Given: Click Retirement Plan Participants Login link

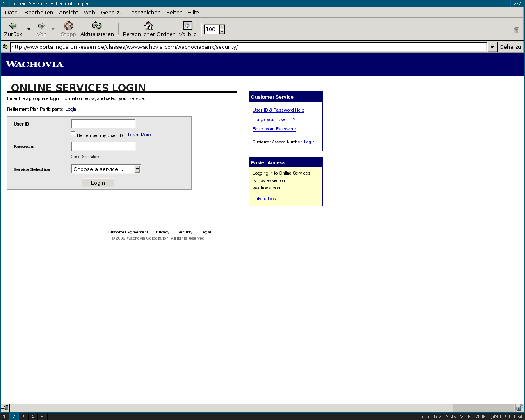Looking at the screenshot, I should (71, 110).
